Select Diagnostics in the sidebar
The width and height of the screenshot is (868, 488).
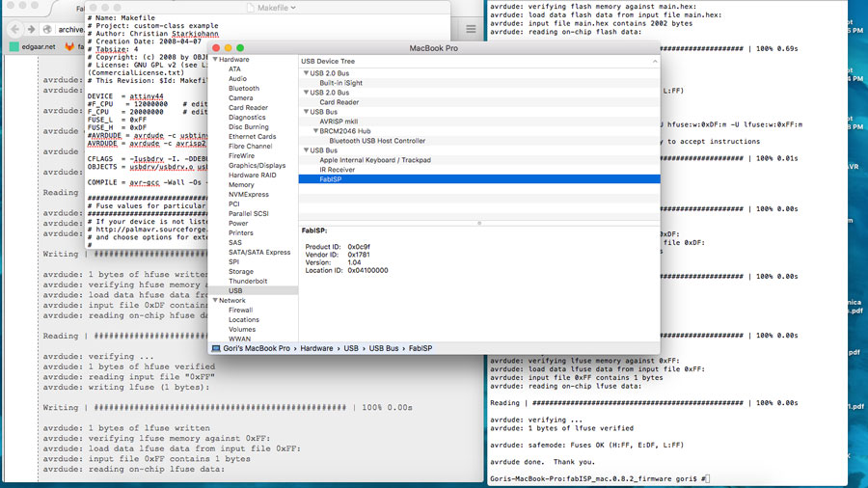[x=247, y=118]
